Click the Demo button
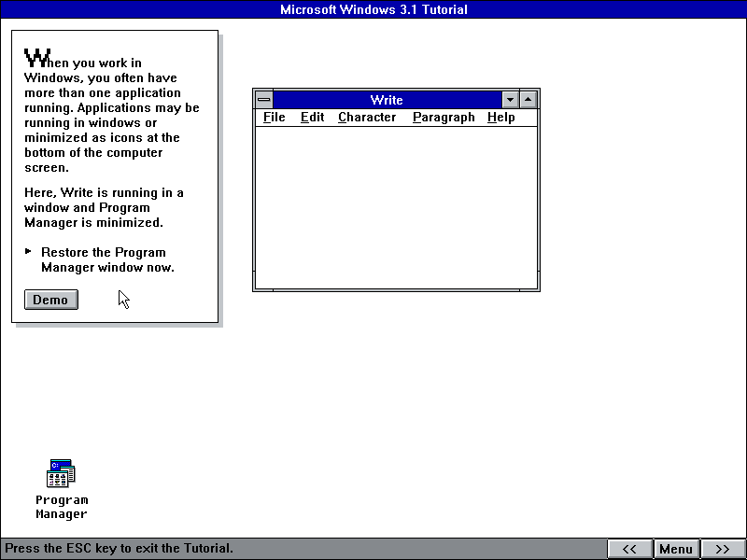 point(51,300)
